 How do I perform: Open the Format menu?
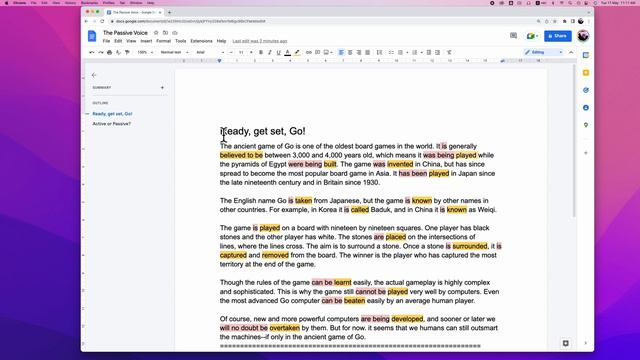tap(163, 41)
